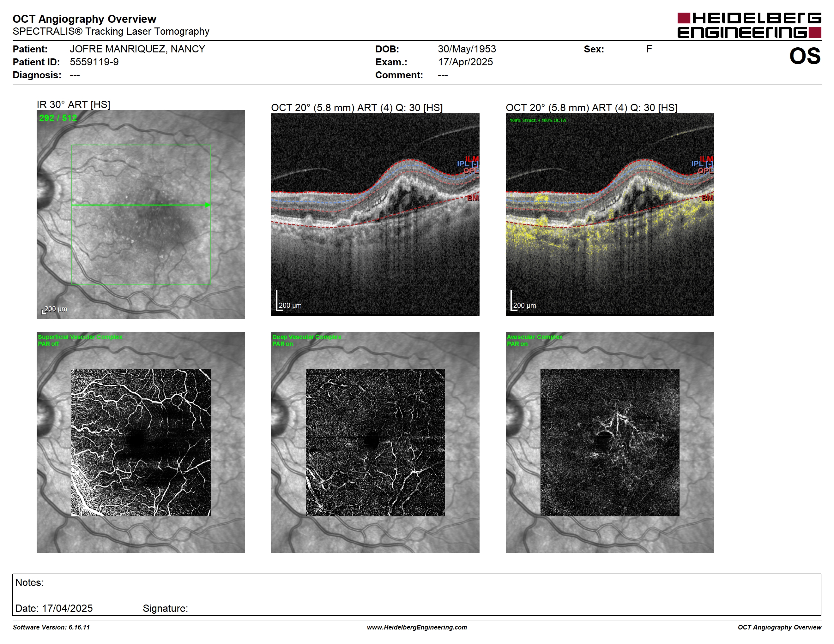Select the DOB value 30/May/1953
The height and width of the screenshot is (644, 834).
(467, 49)
